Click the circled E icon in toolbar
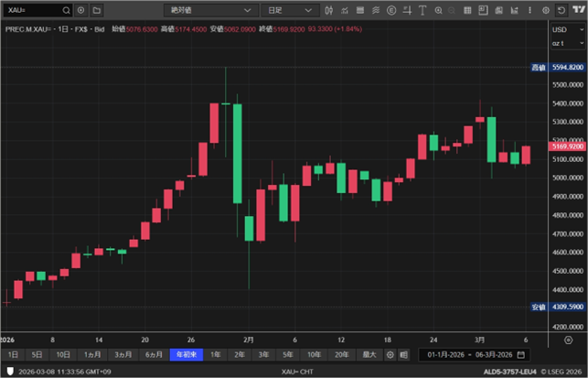Image resolution: width=588 pixels, height=378 pixels. click(x=392, y=10)
